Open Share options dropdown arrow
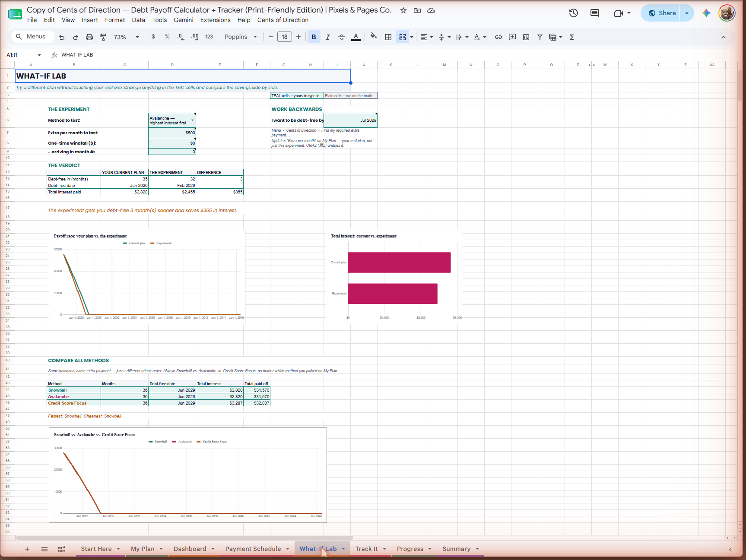Screen dimensions: 746x560 (687, 13)
